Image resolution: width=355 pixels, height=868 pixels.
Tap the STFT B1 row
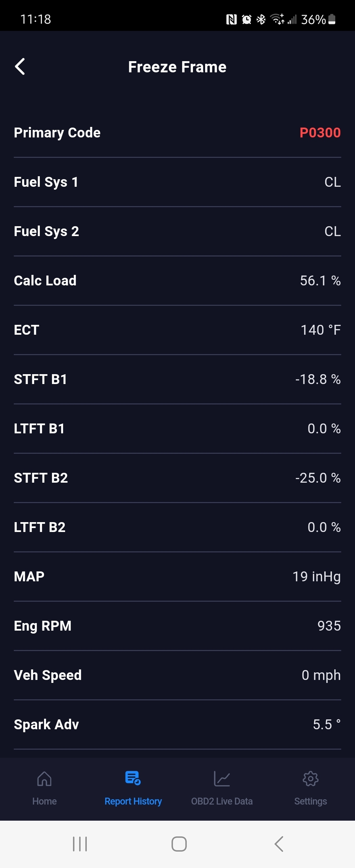coord(177,379)
